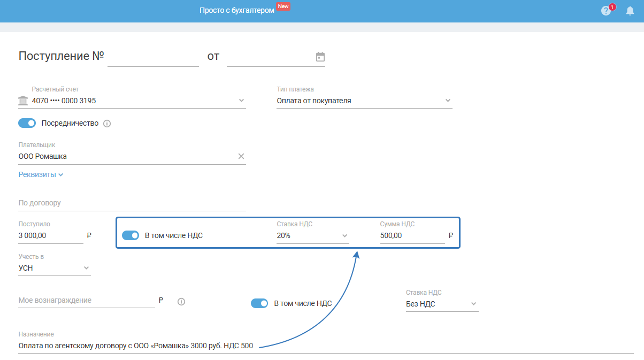Image resolution: width=644 pixels, height=360 pixels.
Task: Open notifications bell icon
Action: point(630,11)
